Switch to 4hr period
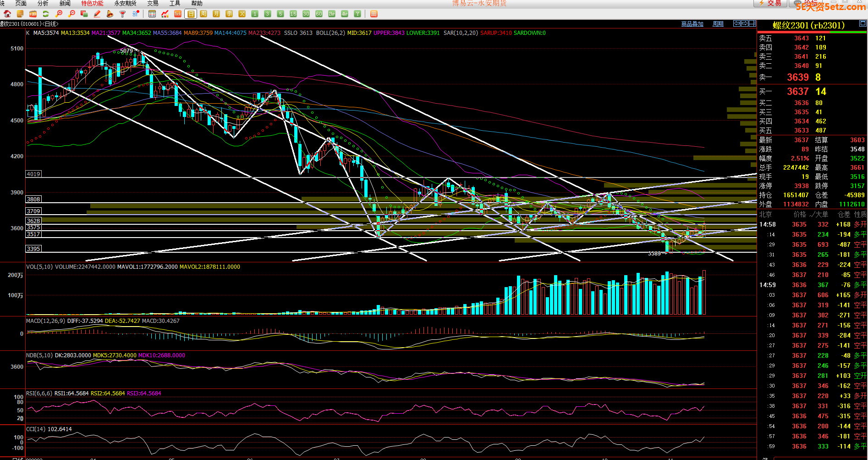Image resolution: width=868 pixels, height=460 pixels. click(345, 14)
